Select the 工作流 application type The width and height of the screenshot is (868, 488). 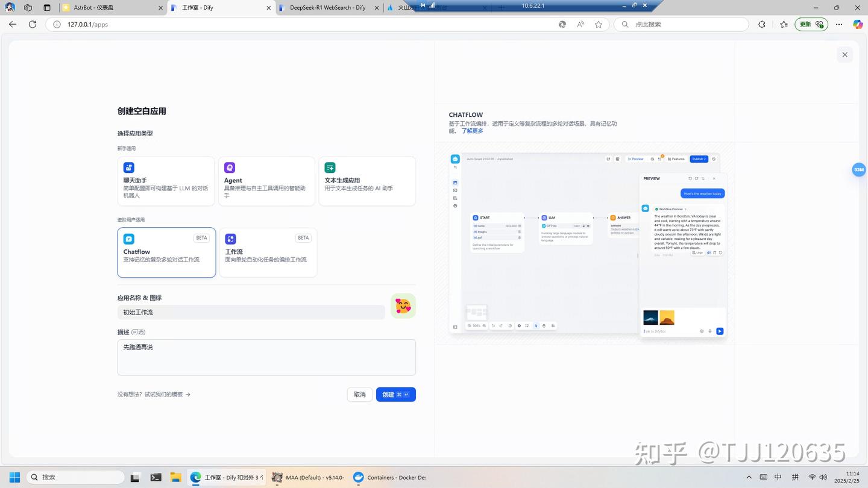pyautogui.click(x=268, y=251)
